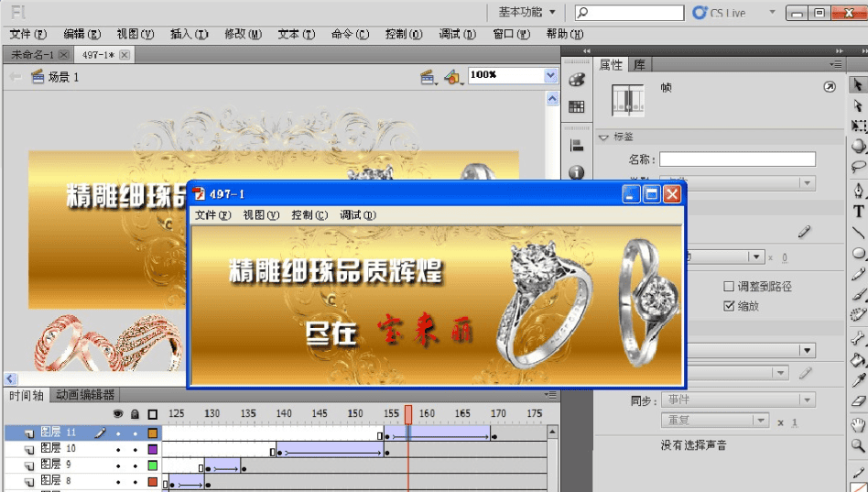Click the purple outline swatch of 图层 10
868x492 pixels.
pyautogui.click(x=153, y=449)
